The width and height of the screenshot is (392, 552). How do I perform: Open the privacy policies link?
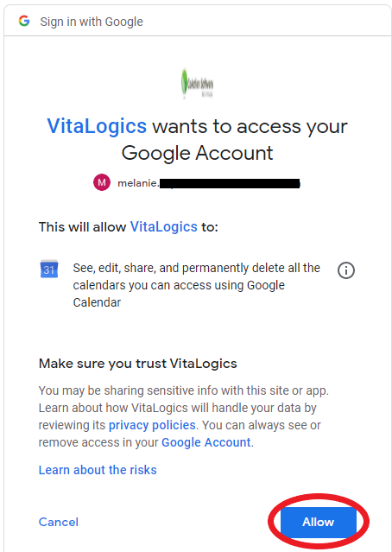point(152,425)
